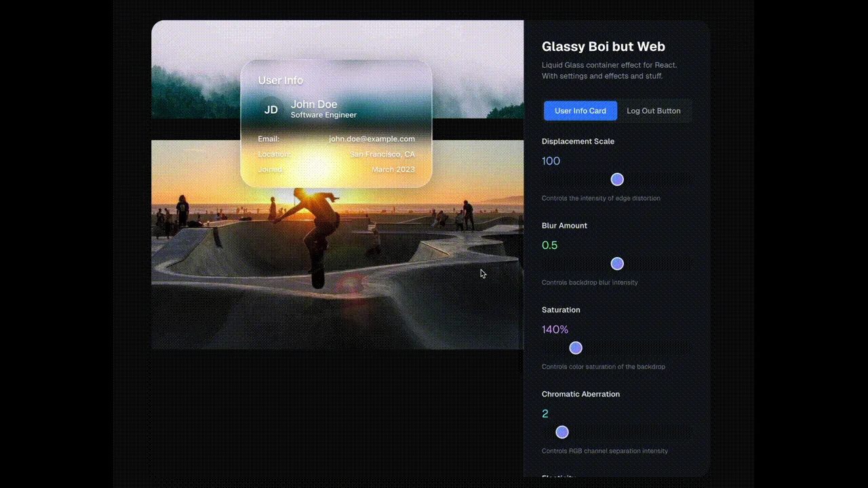
Task: Switch to the User Info Card tab
Action: pos(580,110)
